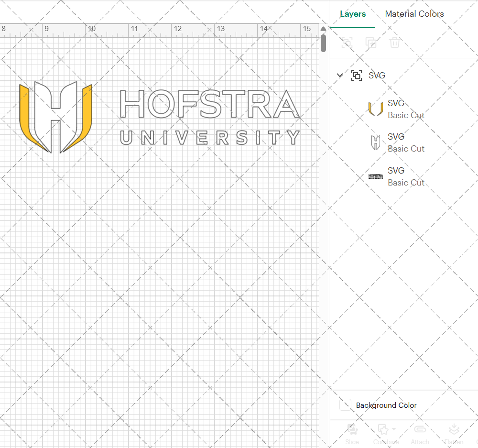The width and height of the screenshot is (478, 448).
Task: Click the Delete trash icon
Action: tap(394, 43)
